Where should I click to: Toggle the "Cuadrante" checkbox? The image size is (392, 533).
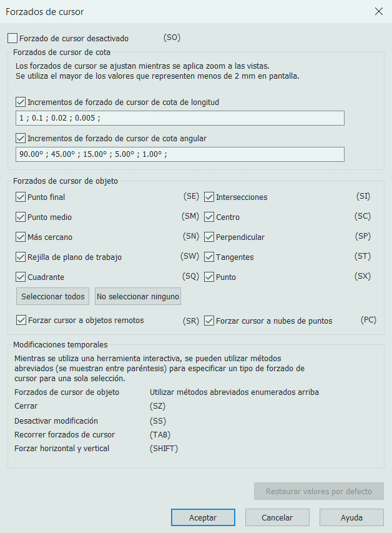[x=21, y=277]
